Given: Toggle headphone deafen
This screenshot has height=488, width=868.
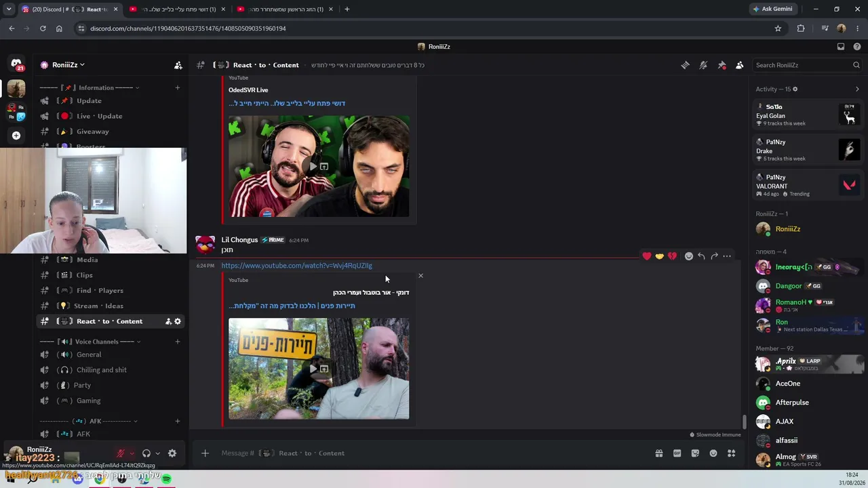Looking at the screenshot, I should point(146,453).
